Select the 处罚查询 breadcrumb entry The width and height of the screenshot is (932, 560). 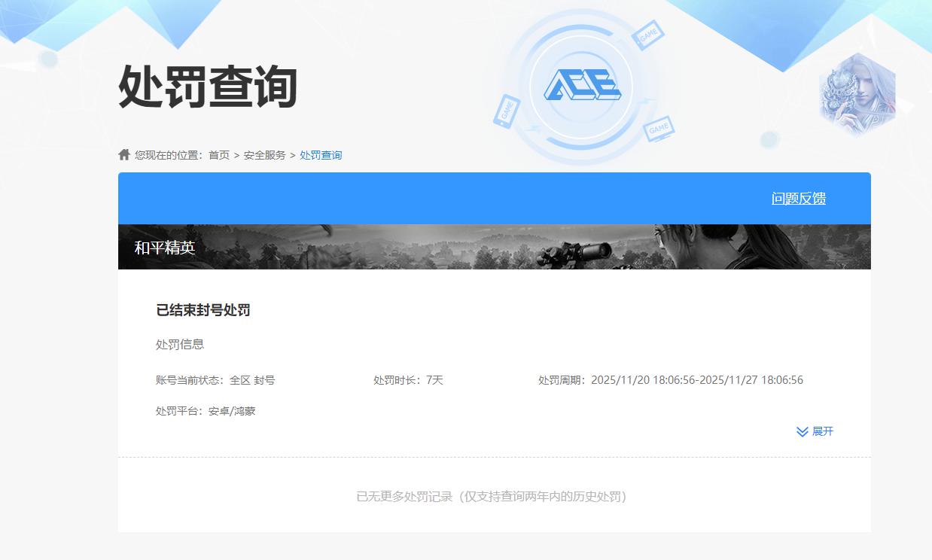[321, 155]
